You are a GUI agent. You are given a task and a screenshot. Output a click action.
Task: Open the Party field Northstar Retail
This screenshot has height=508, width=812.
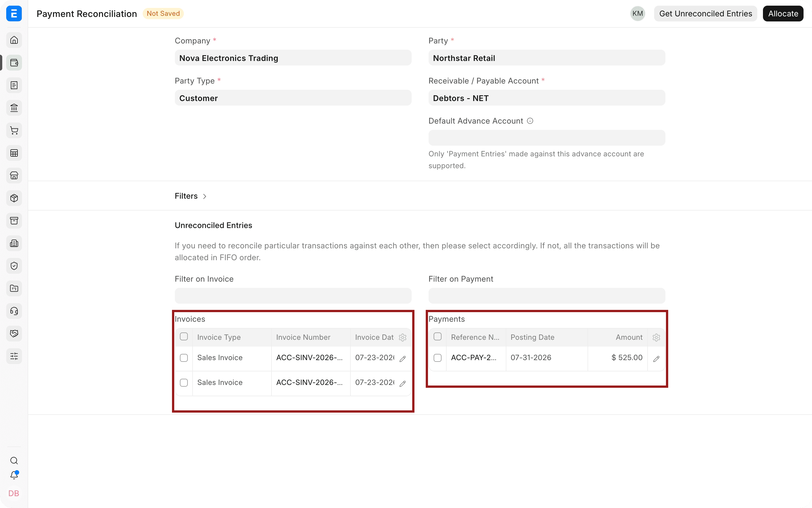tap(547, 58)
